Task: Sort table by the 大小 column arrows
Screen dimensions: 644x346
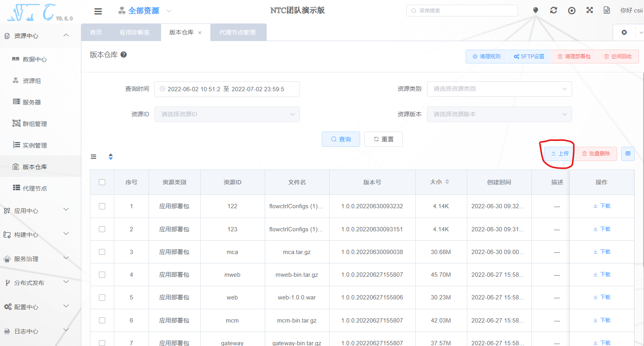Action: tap(447, 182)
